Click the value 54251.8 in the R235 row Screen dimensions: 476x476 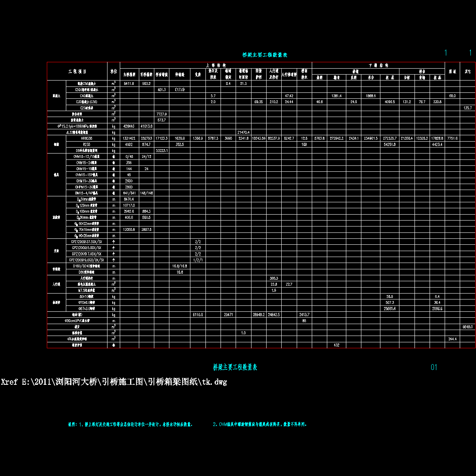[390, 144]
